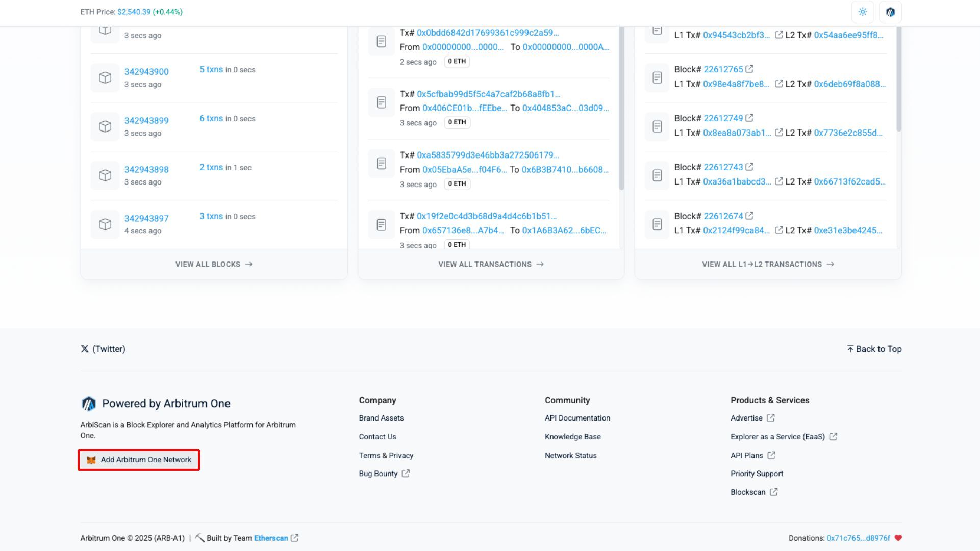Screen dimensions: 980x551
Task: Click document icon beside Tx# 0x19f2e0c4d3b68d9a...
Action: (x=381, y=225)
